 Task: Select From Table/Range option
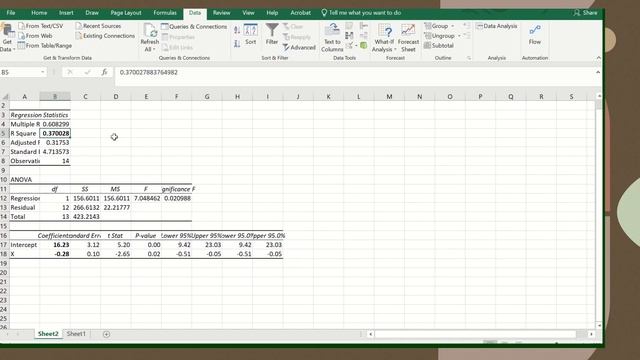pos(44,46)
